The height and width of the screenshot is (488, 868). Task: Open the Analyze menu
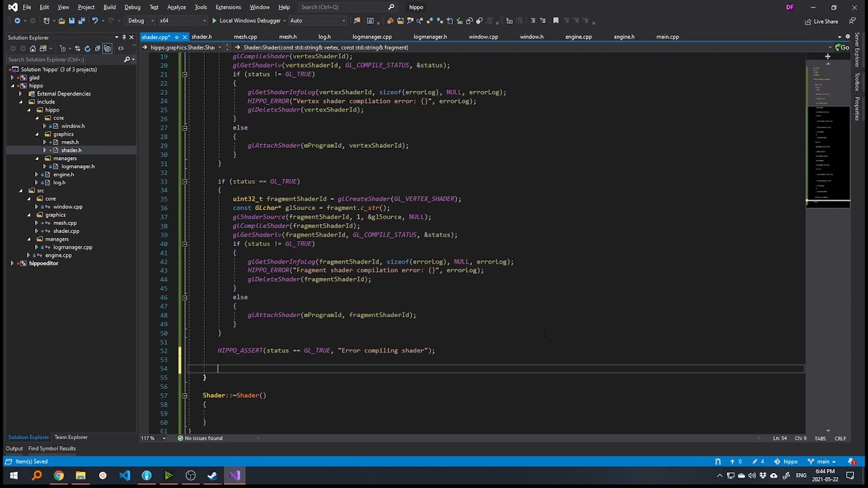pyautogui.click(x=176, y=7)
